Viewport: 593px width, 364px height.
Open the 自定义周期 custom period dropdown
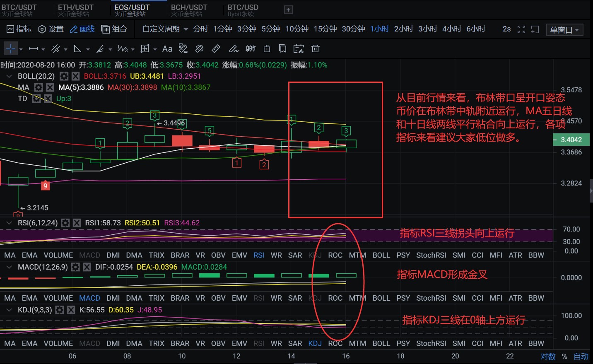pos(165,29)
